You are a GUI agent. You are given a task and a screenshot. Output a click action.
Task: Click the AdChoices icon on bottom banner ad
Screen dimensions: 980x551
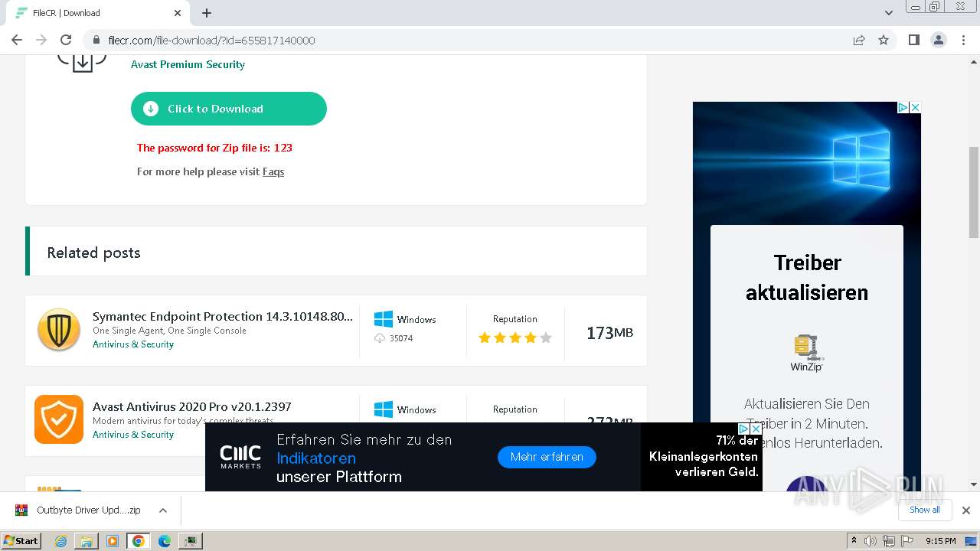pyautogui.click(x=743, y=429)
